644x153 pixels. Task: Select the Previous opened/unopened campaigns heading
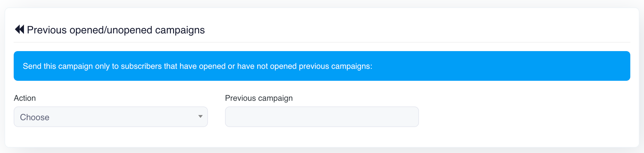(116, 30)
